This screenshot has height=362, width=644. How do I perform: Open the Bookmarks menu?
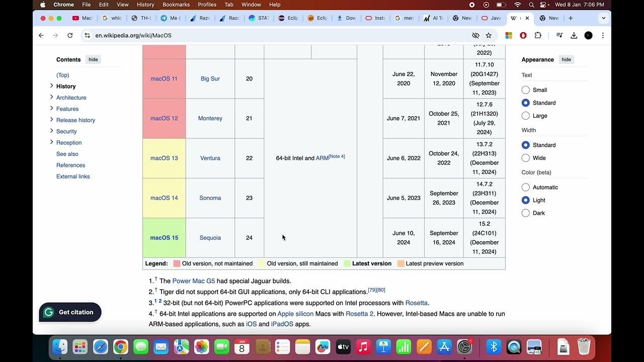176,5
